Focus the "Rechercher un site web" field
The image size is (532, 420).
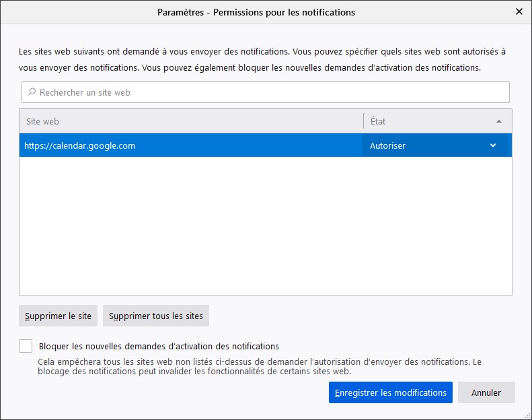click(269, 92)
